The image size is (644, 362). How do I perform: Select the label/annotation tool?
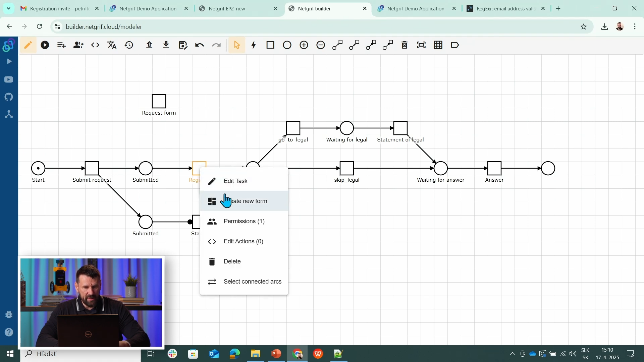(x=455, y=45)
